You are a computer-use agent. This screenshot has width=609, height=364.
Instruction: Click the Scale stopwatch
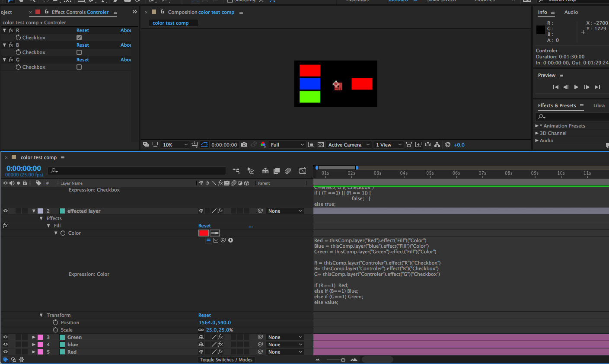(x=55, y=330)
